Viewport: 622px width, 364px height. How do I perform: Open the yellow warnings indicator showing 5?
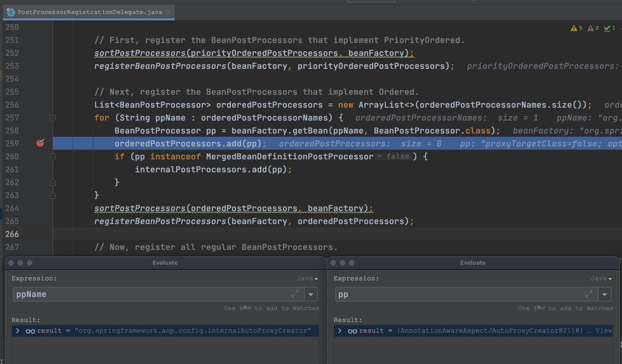[577, 28]
